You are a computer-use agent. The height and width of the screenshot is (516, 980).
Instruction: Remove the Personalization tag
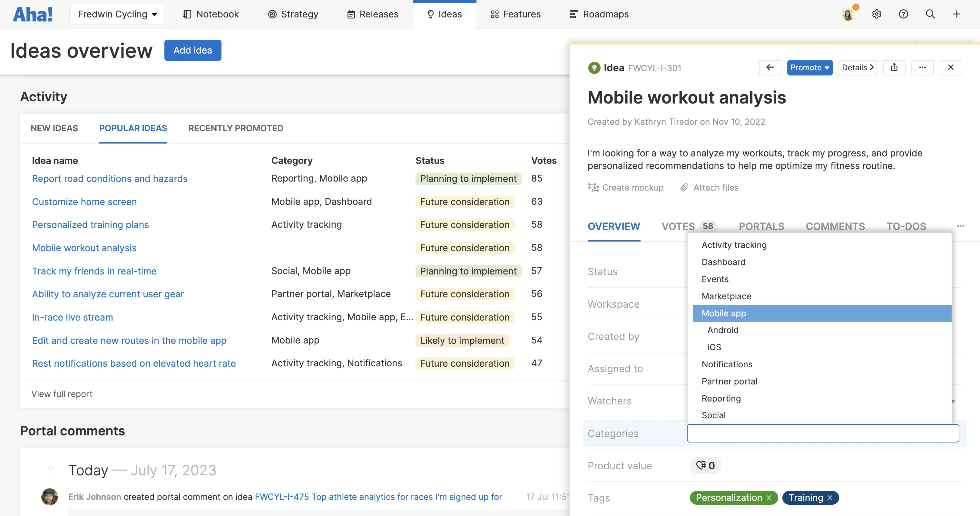[x=769, y=498]
